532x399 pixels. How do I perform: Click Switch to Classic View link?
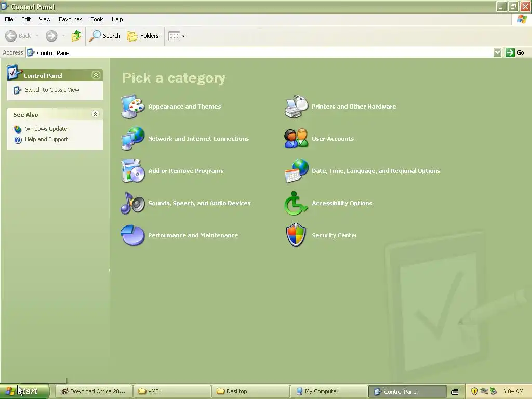click(x=52, y=90)
